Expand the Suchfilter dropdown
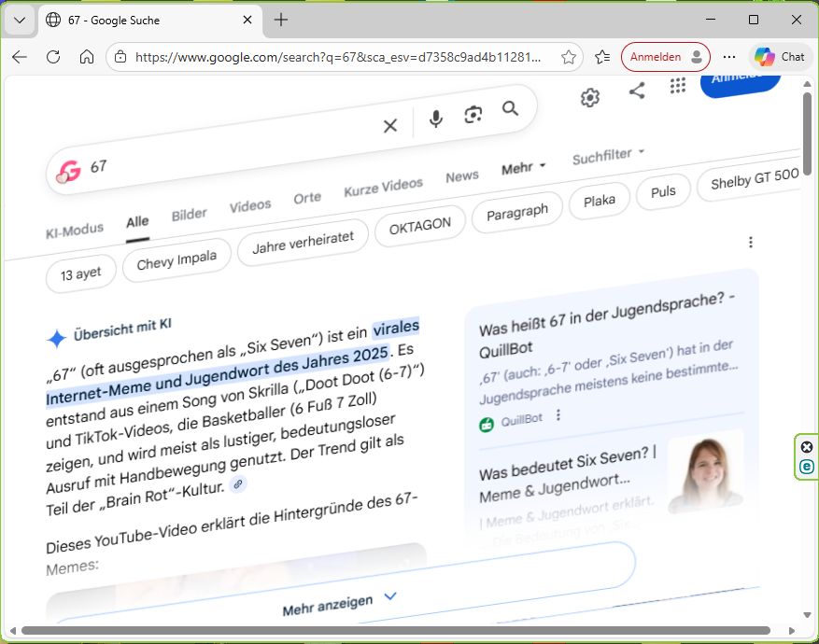 (x=608, y=156)
